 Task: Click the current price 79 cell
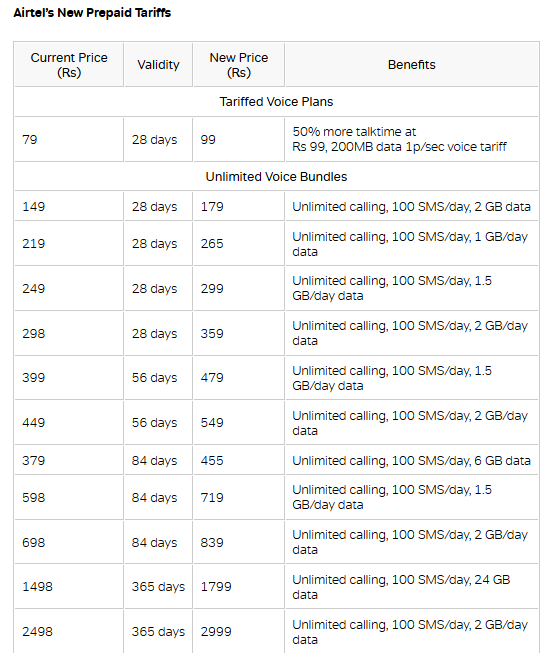69,140
